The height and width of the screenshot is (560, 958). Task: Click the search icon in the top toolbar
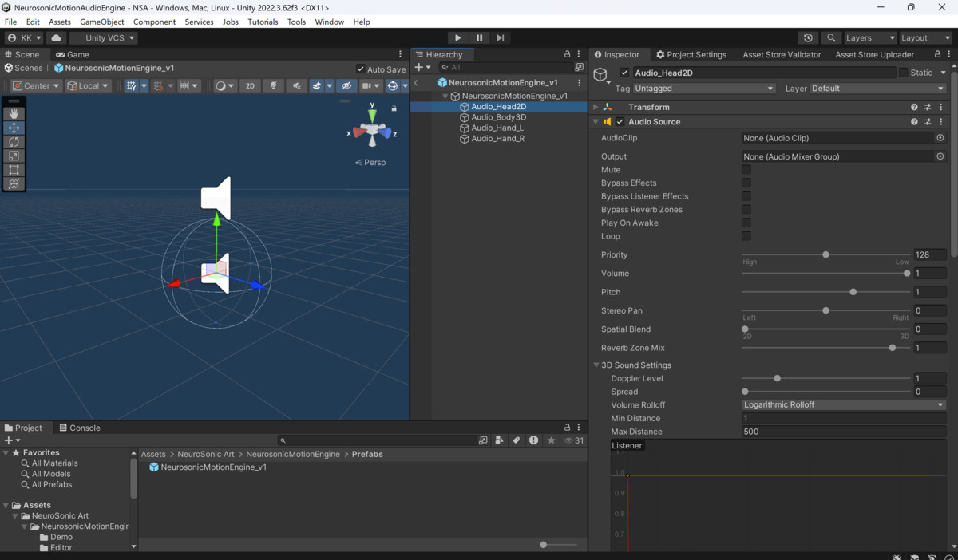tap(830, 37)
